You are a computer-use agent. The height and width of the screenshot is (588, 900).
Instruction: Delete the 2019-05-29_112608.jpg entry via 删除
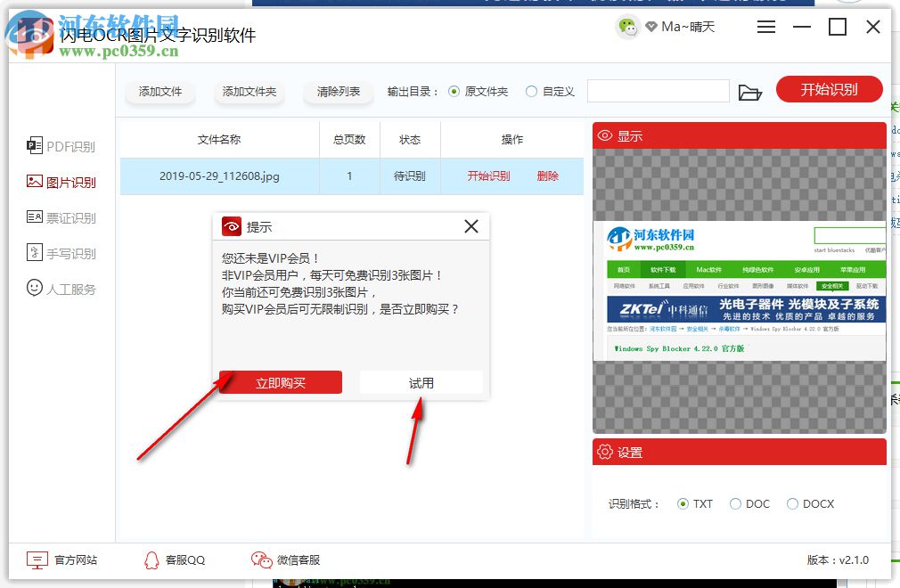547,176
